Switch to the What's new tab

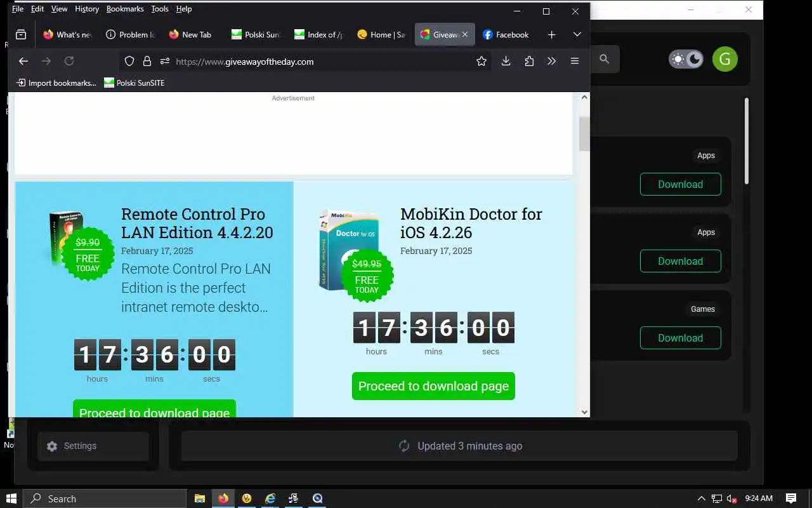click(67, 35)
